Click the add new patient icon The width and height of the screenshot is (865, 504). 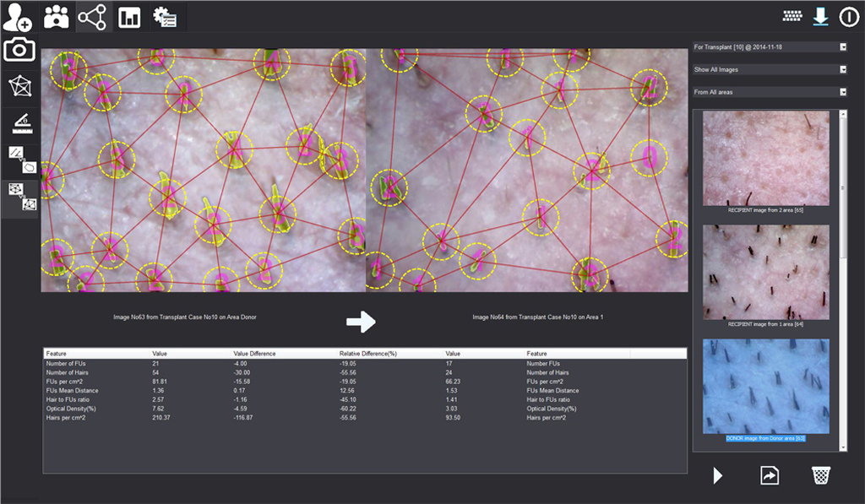[18, 17]
